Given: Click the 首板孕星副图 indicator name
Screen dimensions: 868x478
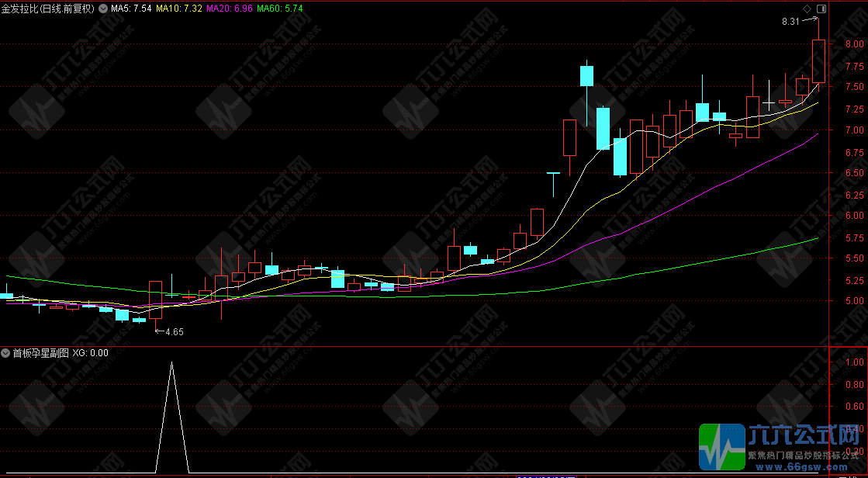Looking at the screenshot, I should 40,353.
